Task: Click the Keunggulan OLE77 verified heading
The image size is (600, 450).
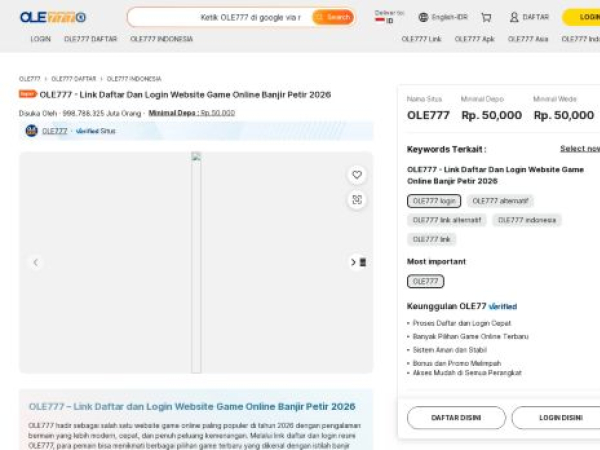Action: click(462, 306)
